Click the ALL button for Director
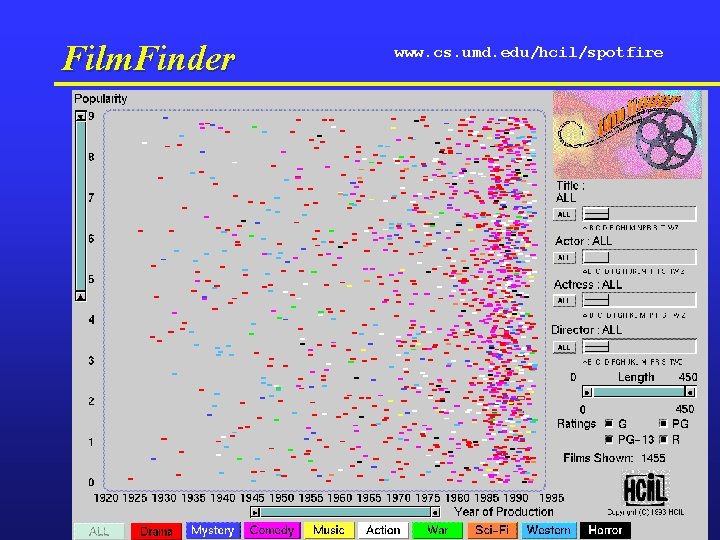Image resolution: width=720 pixels, height=540 pixels. [x=564, y=347]
